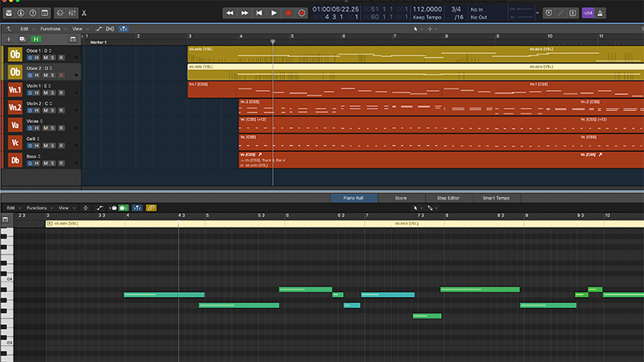This screenshot has height=362, width=644.
Task: Mute the Oboe 1 track
Action: 46,58
